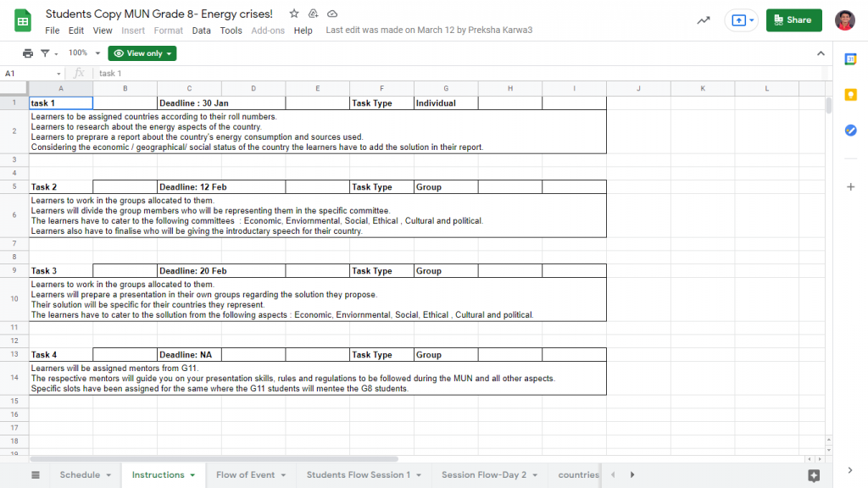Click the A1 name box
The width and height of the screenshot is (868, 488).
[x=29, y=74]
